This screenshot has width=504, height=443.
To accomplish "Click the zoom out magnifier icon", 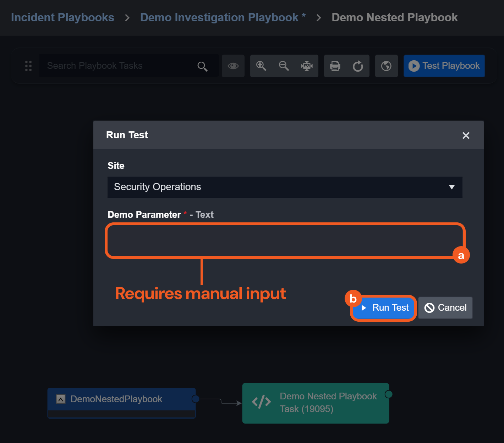I will coord(284,66).
